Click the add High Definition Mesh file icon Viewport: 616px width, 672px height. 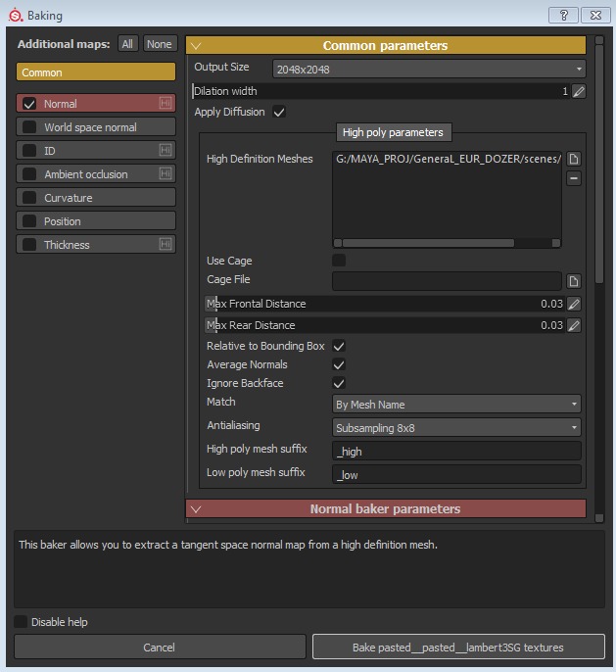coord(574,159)
